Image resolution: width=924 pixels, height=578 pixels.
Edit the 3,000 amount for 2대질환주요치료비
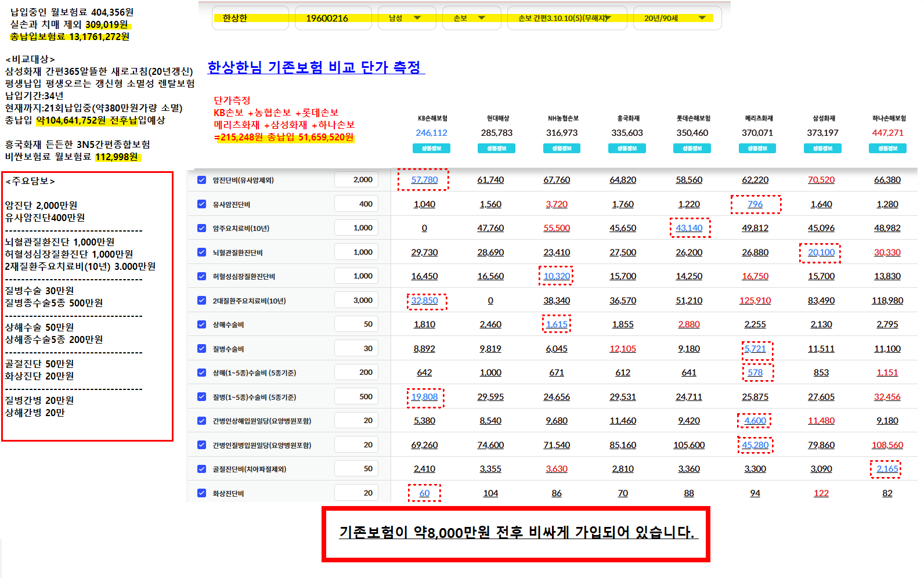pos(356,300)
